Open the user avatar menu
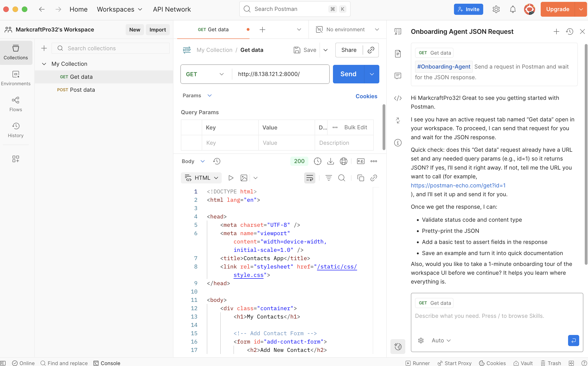588x366 pixels. tap(529, 9)
